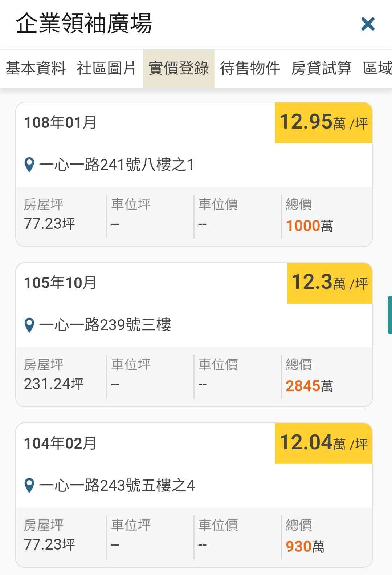
Task: Click the 12.3萬/坪 price badge
Action: click(330, 283)
